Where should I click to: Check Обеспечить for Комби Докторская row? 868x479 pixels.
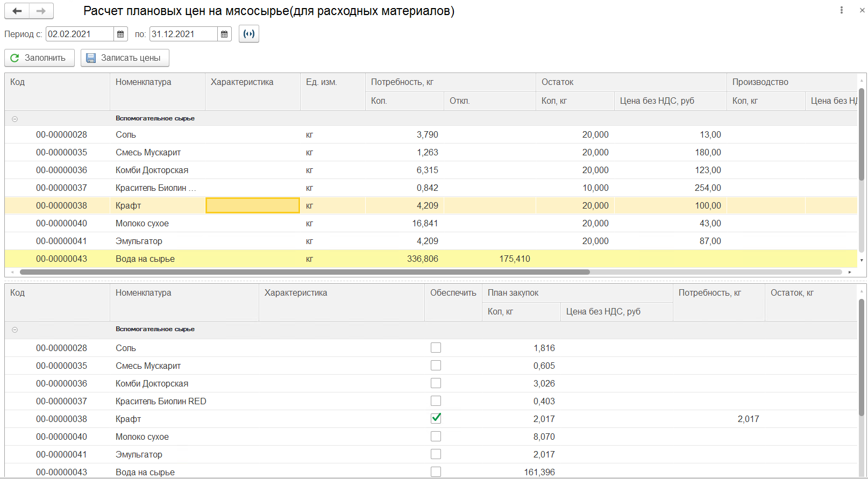(436, 383)
